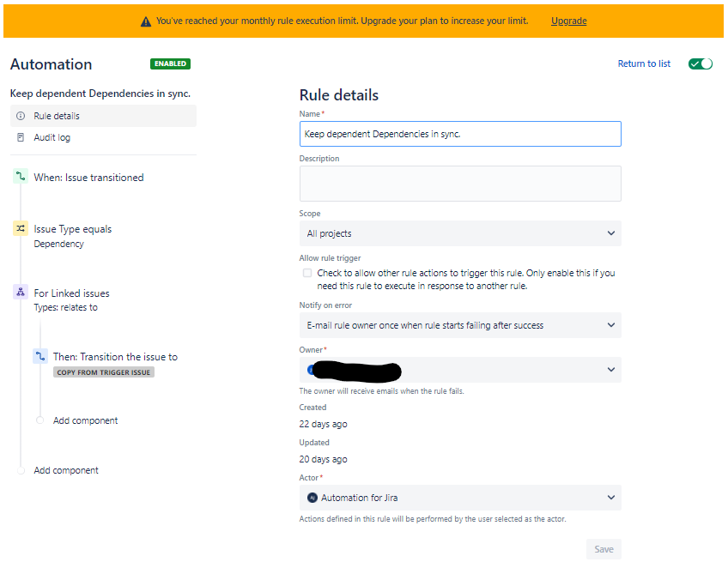This screenshot has height=568, width=728.
Task: Open the Rule details section
Action: pos(103,116)
